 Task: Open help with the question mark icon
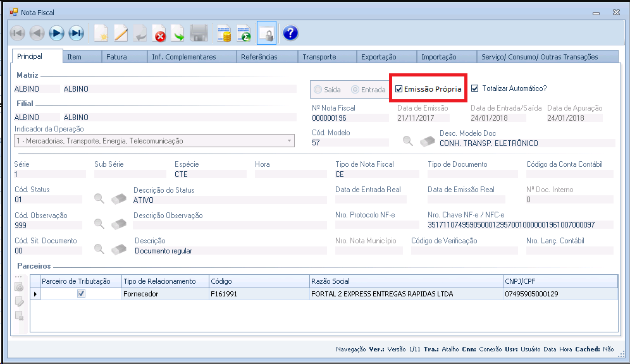click(290, 33)
